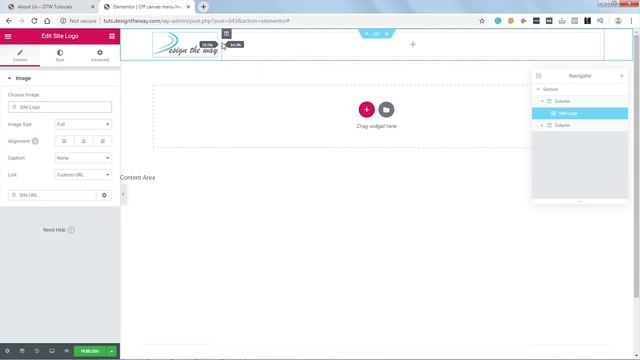The image size is (640, 360).
Task: Preview changes with footer eye icon
Action: tap(67, 351)
